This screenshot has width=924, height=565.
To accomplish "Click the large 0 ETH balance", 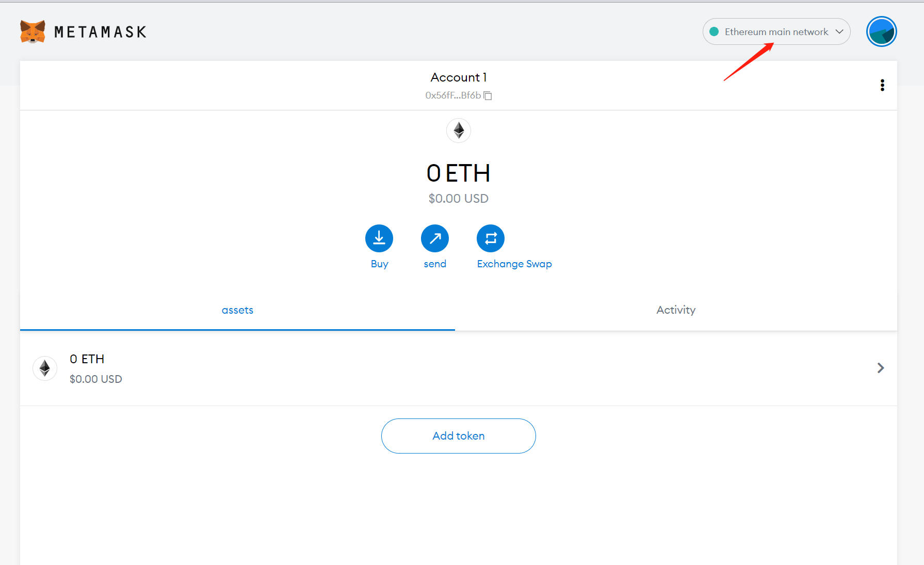I will (459, 173).
